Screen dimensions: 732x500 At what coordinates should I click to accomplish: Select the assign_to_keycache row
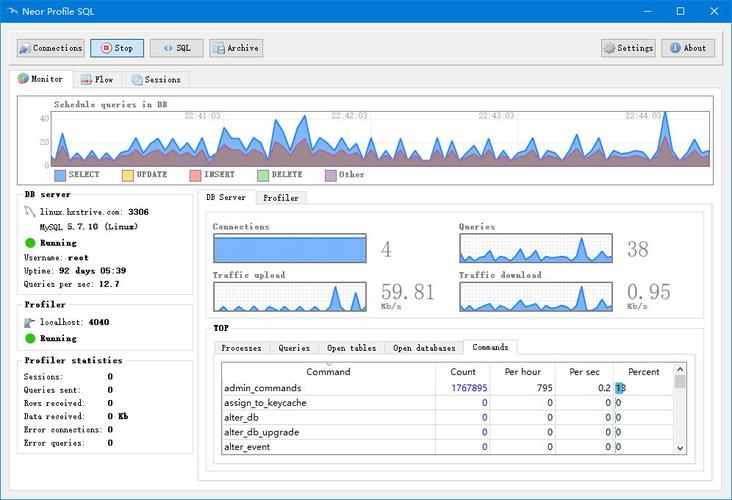(x=447, y=403)
